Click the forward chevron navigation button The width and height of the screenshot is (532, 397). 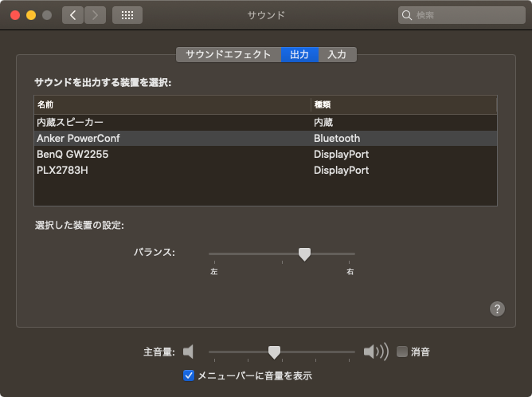coord(95,15)
